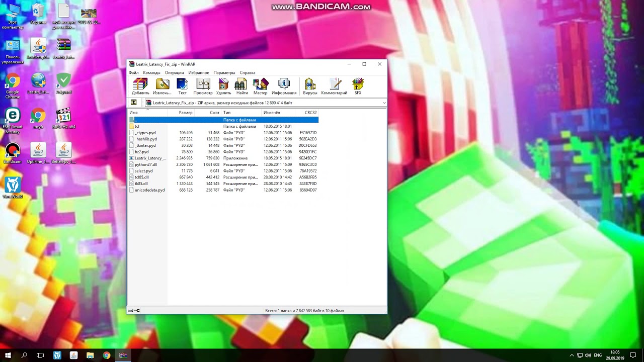
Task: Open the Параметры menu
Action: click(x=224, y=72)
